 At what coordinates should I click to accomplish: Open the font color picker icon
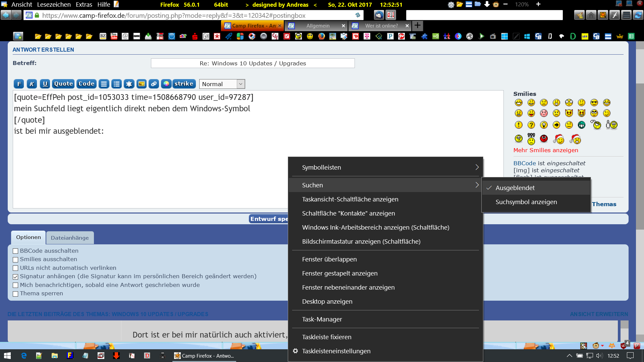[x=166, y=84]
